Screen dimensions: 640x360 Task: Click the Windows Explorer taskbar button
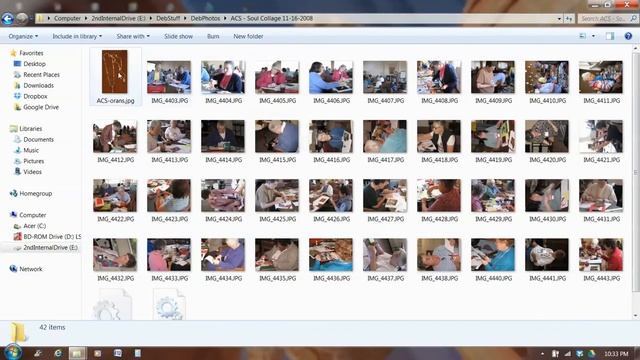click(x=77, y=353)
